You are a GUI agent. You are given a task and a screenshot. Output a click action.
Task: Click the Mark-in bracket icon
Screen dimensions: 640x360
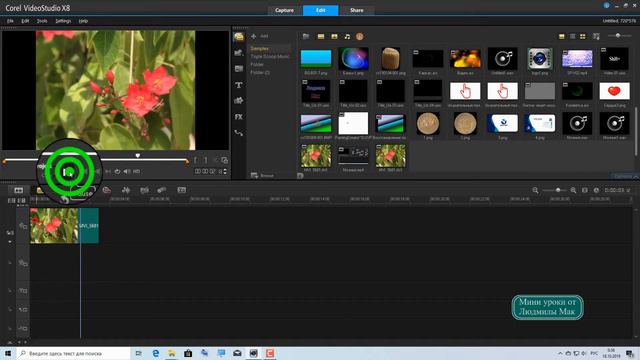click(x=196, y=160)
